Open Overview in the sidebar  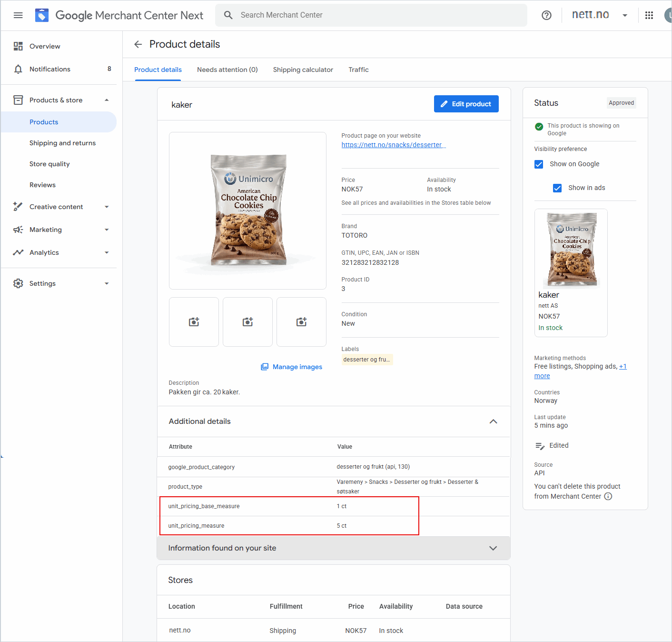click(x=45, y=46)
